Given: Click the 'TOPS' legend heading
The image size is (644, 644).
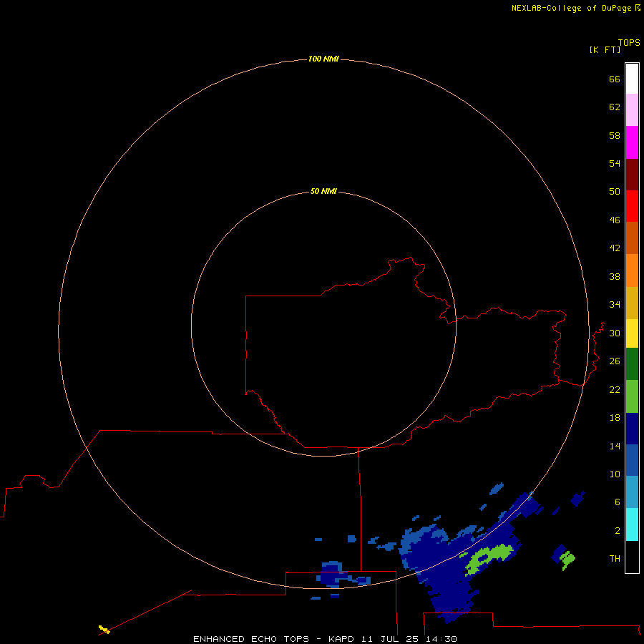Looking at the screenshot, I should (x=629, y=42).
